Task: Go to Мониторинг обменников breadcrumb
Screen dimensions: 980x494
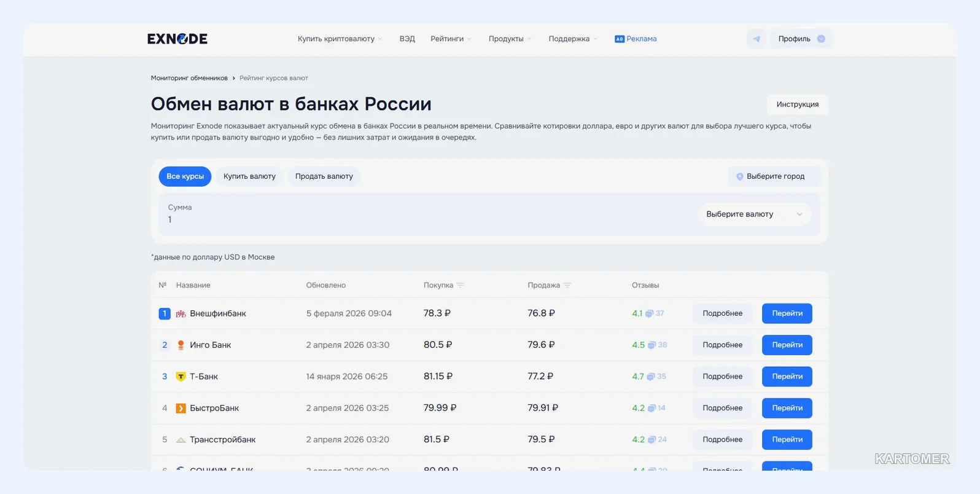Action: click(x=189, y=78)
